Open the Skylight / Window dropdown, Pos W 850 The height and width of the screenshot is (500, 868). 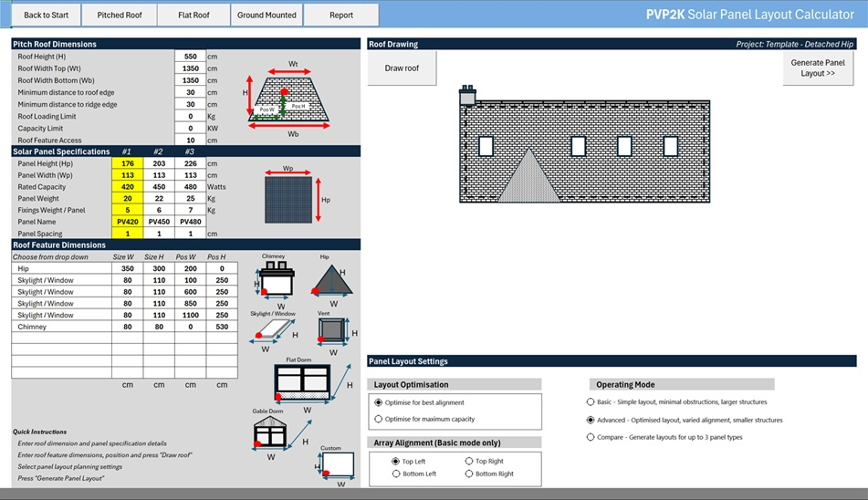61,303
